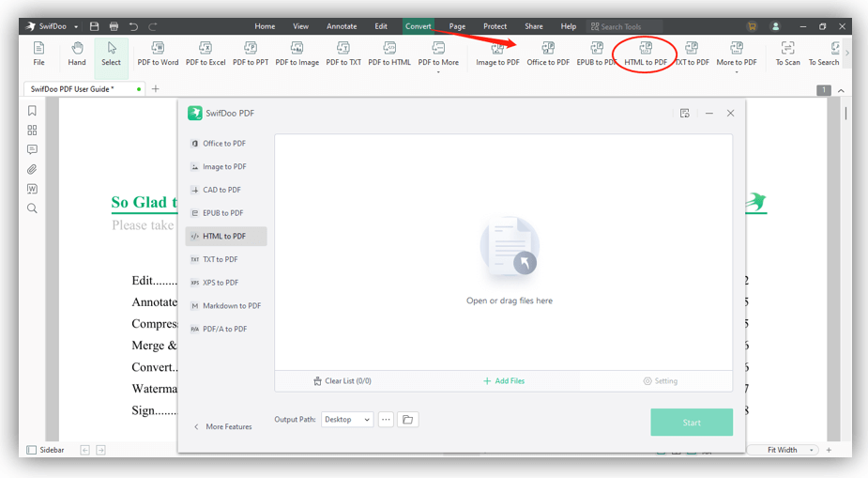This screenshot has width=868, height=478.
Task: Click HTML to PDF ribbon tool
Action: point(646,54)
